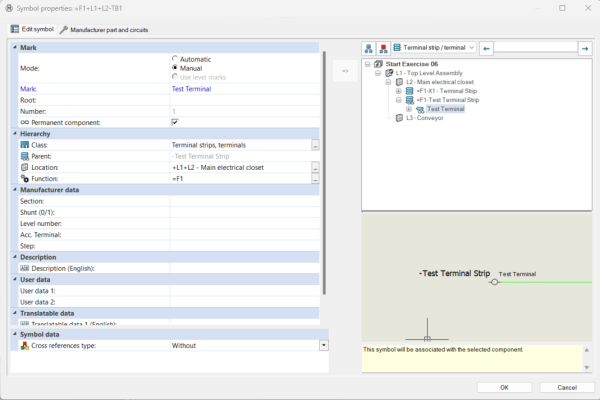
Task: Click the Test Terminal symbol icon in tree
Action: [420, 109]
